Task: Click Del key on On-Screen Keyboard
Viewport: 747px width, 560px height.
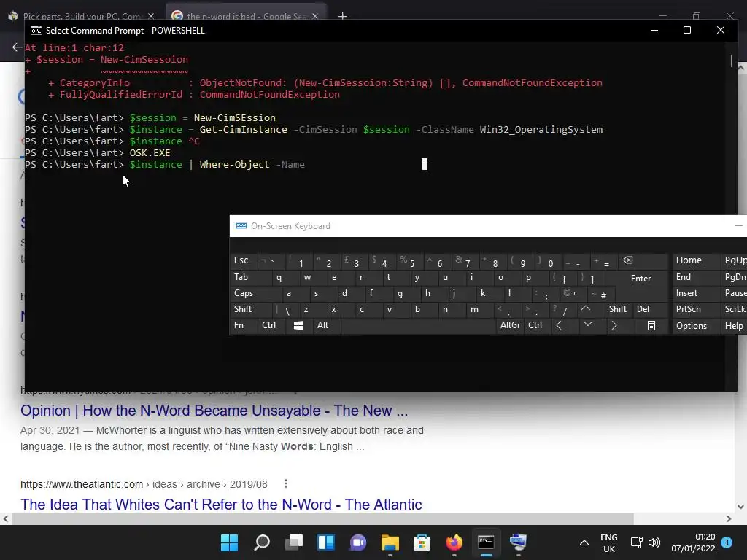Action: point(651,309)
